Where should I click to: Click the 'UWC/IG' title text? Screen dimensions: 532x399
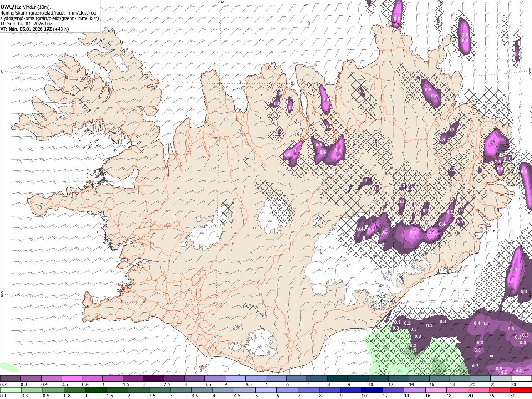click(x=10, y=6)
